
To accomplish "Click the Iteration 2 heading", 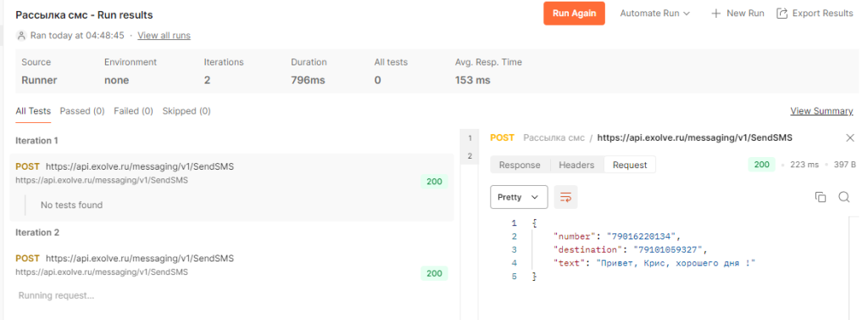I will [x=37, y=233].
